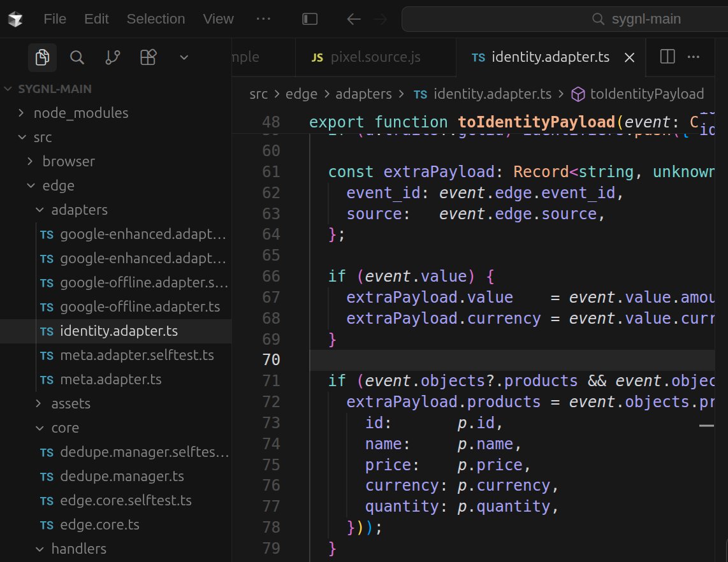Click 'event.edge.source' on line 63

(x=518, y=214)
